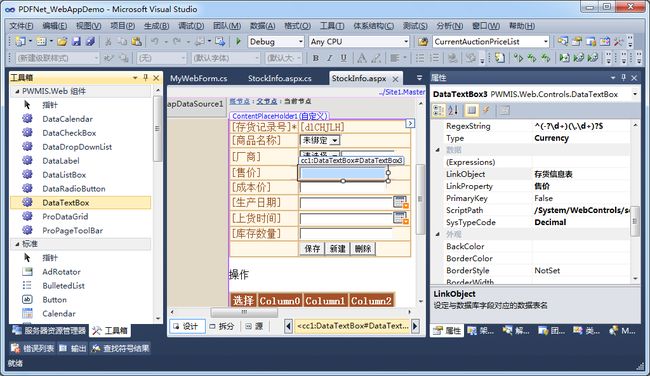Switch to 设计 design view
This screenshot has width=650, height=376.
[x=187, y=326]
